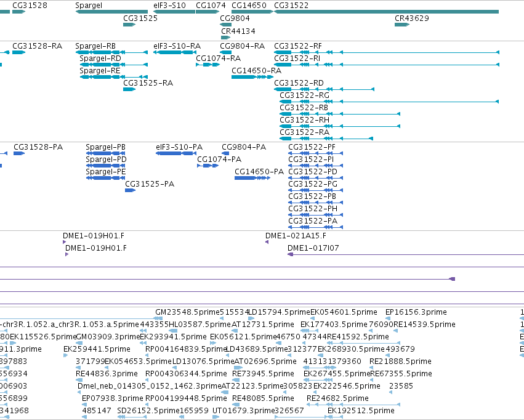524x420 pixels.
Task: Select the Spargel-RD transcript
Action: (114, 65)
